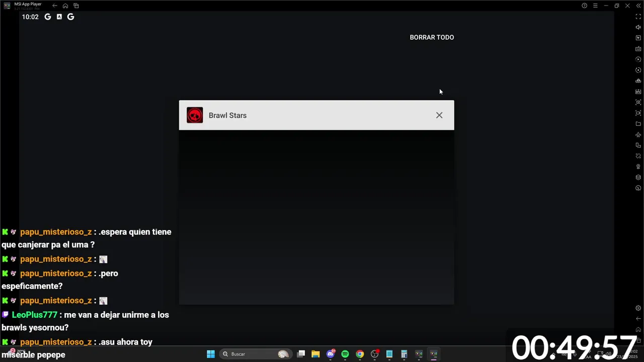Viewport: 644px width, 362px height.
Task: Click the sync operations circular icon
Action: (x=638, y=59)
